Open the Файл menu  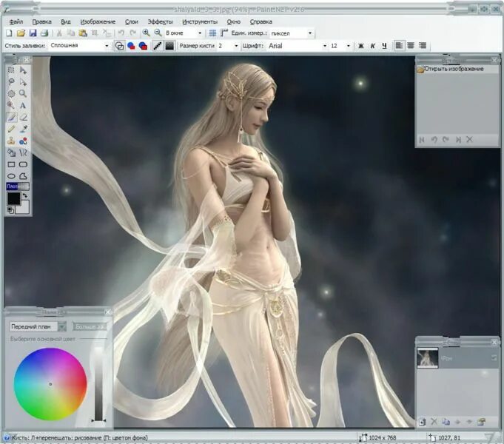[16, 21]
